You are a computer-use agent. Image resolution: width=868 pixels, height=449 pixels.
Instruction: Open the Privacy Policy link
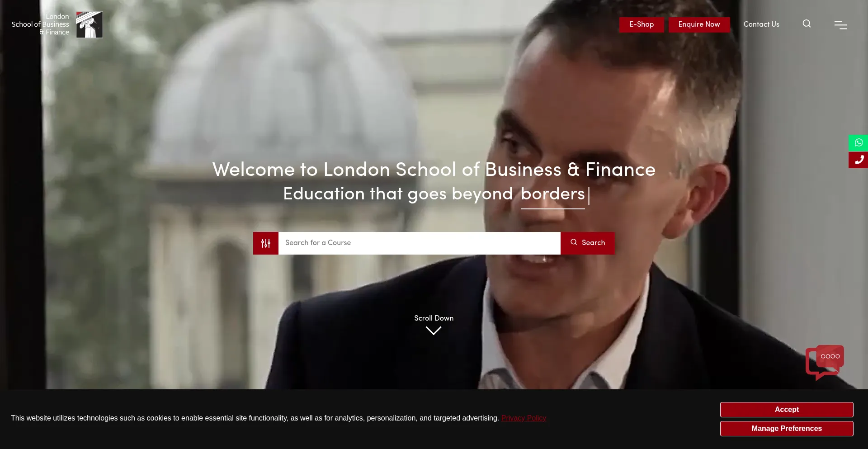click(x=524, y=418)
